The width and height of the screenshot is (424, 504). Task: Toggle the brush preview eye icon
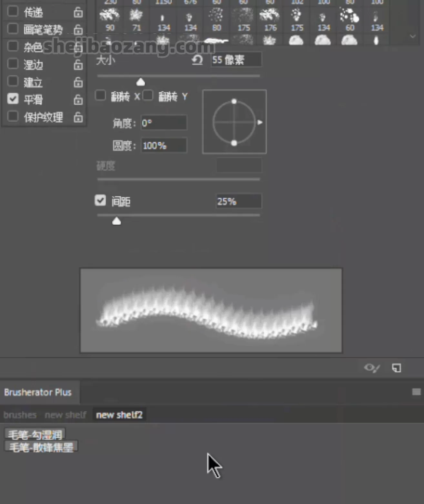(x=371, y=368)
